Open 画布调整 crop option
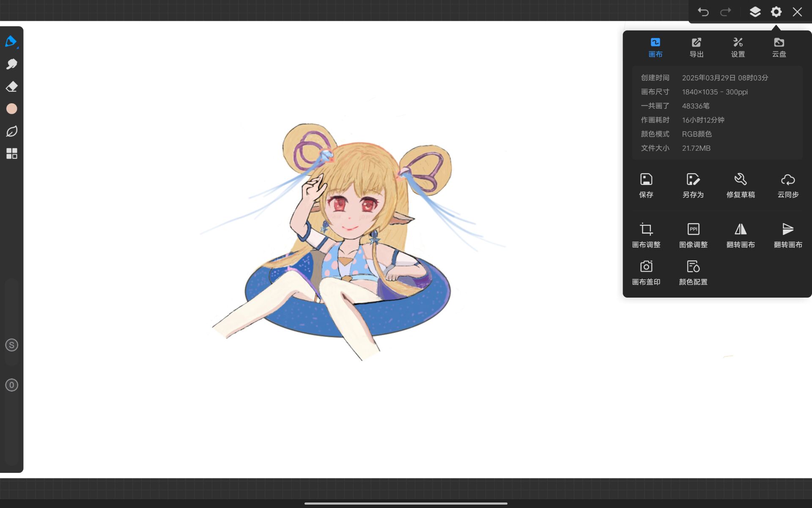The height and width of the screenshot is (508, 812). pyautogui.click(x=646, y=235)
